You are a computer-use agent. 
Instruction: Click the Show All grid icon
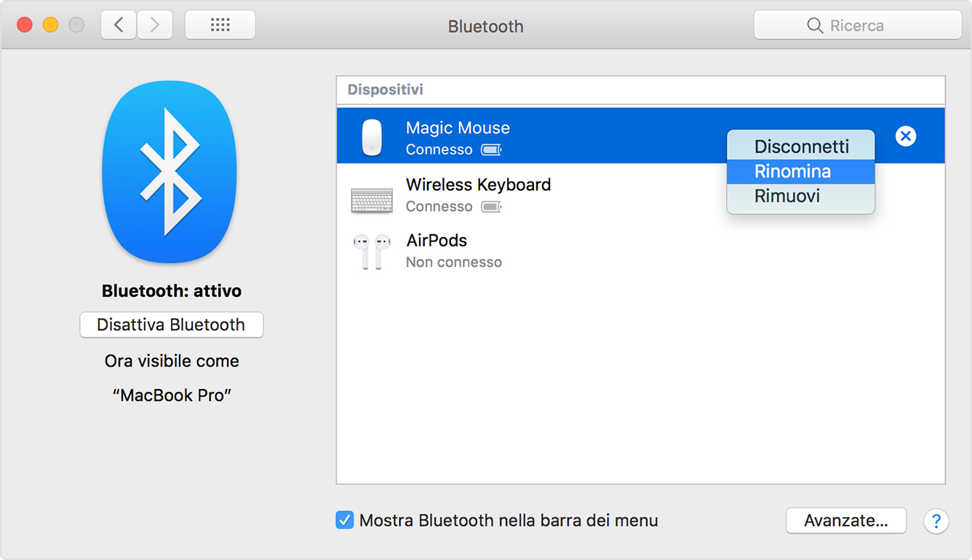(x=220, y=24)
